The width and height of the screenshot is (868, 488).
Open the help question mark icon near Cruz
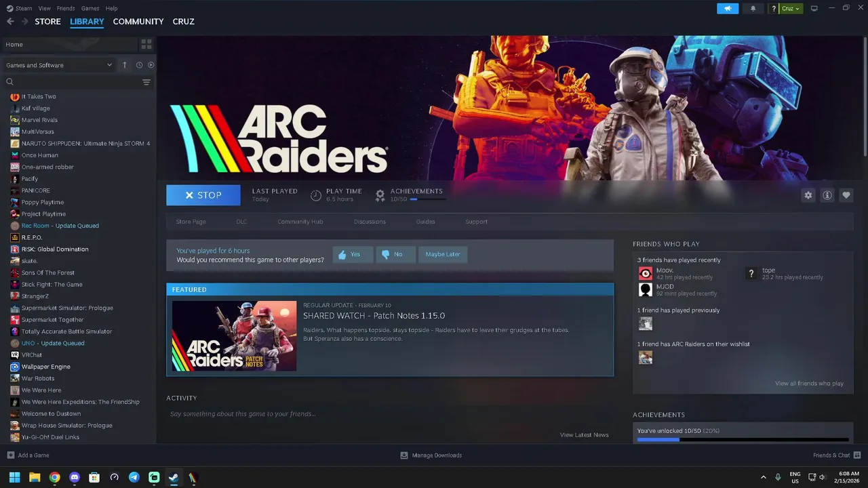pyautogui.click(x=774, y=9)
